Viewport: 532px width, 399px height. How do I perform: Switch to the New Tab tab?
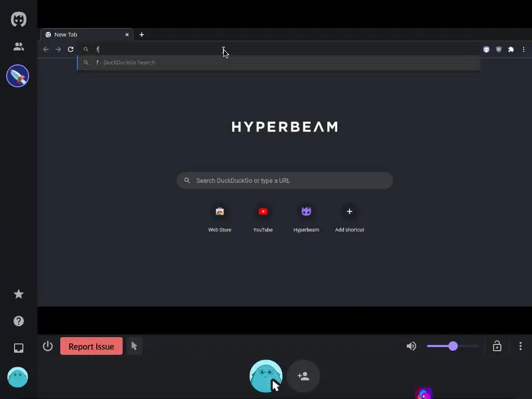tap(87, 35)
